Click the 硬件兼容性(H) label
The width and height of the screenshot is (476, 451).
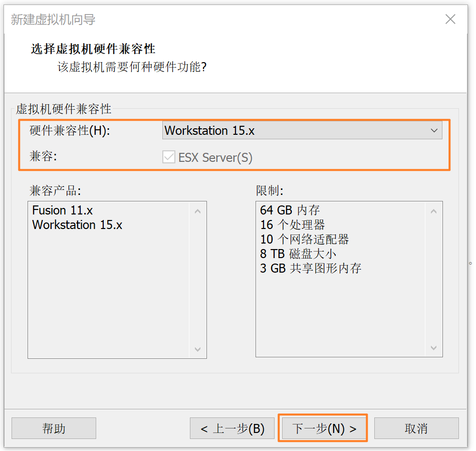tap(70, 131)
